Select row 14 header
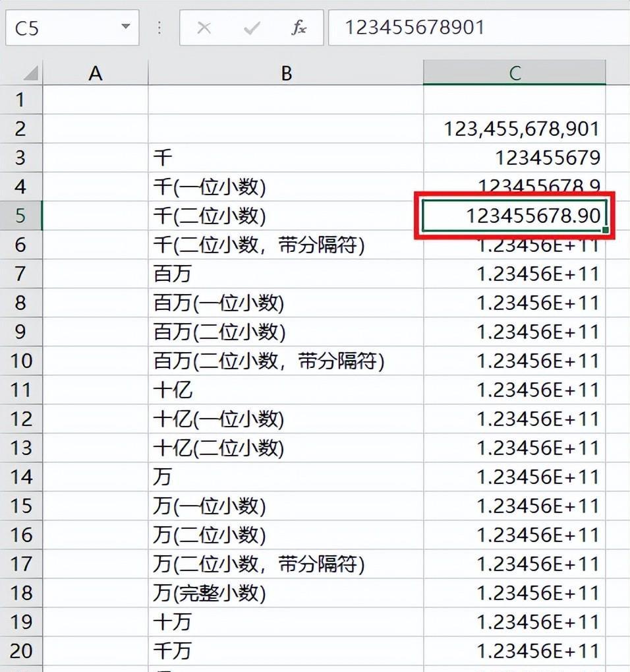The image size is (630, 672). pos(20,477)
